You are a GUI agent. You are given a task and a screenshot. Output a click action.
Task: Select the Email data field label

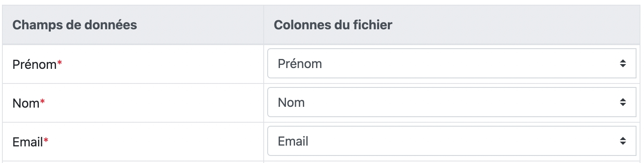coord(27,142)
